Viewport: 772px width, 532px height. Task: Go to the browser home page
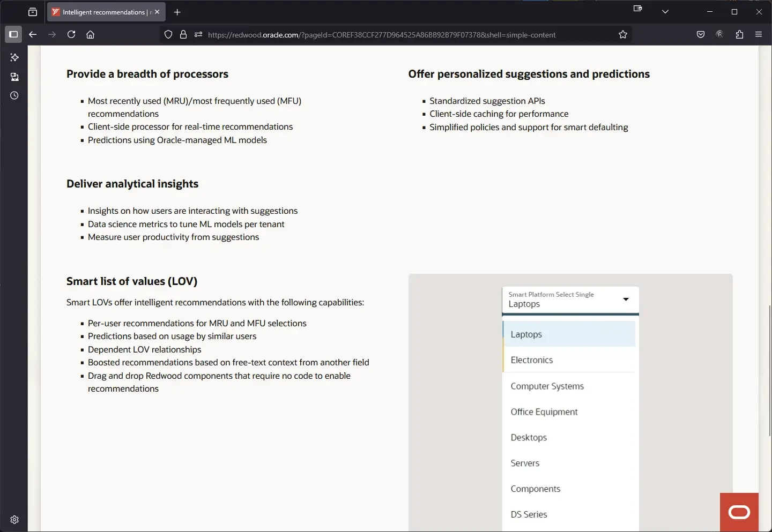click(91, 34)
